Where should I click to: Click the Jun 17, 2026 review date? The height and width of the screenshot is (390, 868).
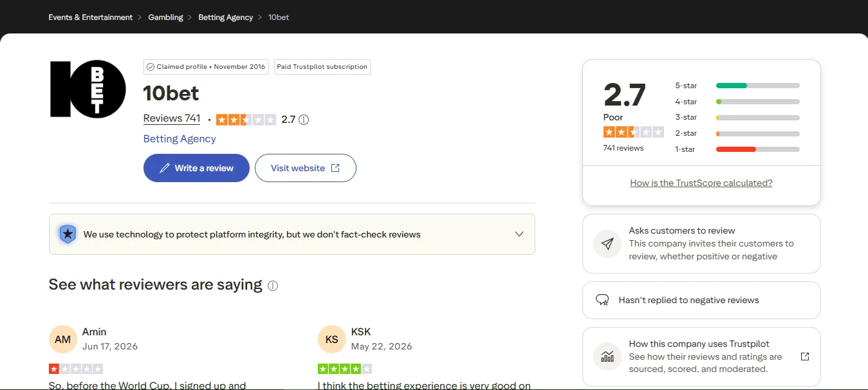(x=110, y=346)
